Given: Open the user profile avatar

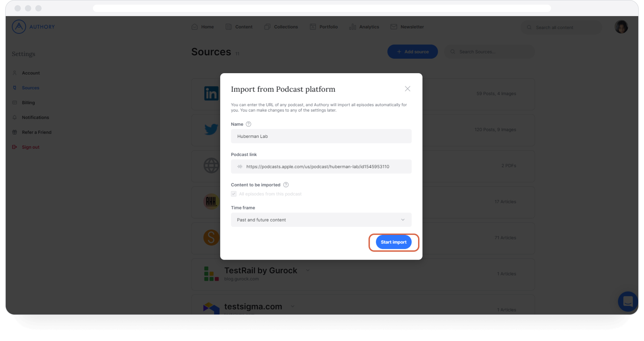Looking at the screenshot, I should tap(621, 27).
